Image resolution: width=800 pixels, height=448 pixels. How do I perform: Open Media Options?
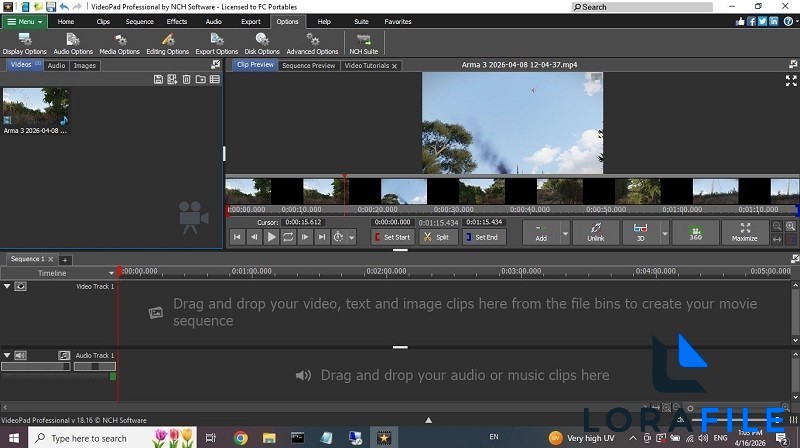coord(119,44)
